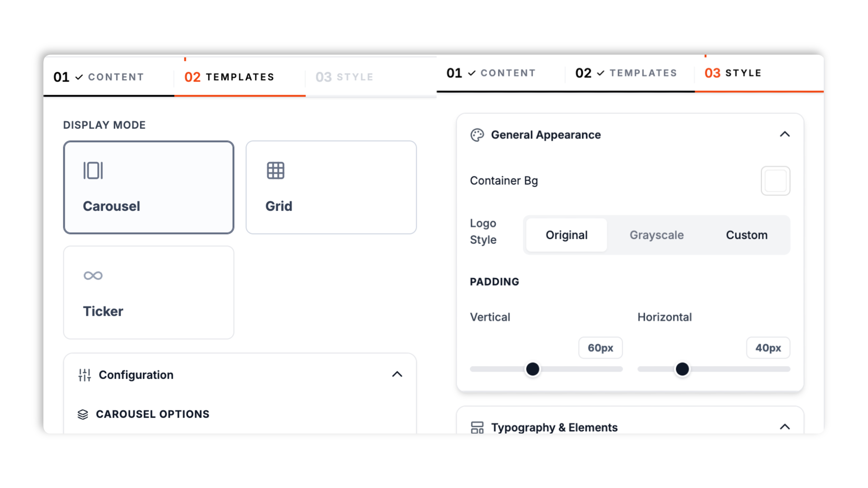This screenshot has height=488, width=868.
Task: Collapse the Typography & Elements chevron
Action: 785,427
